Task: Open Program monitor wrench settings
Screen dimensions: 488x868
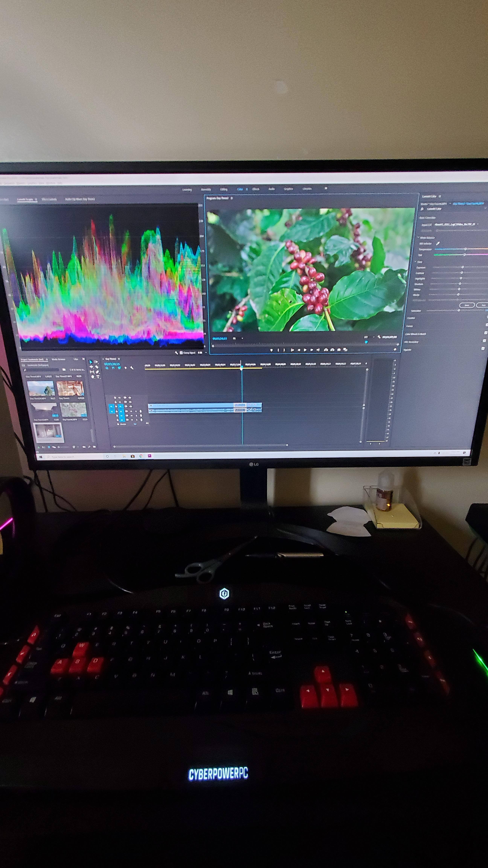Action: tap(379, 337)
